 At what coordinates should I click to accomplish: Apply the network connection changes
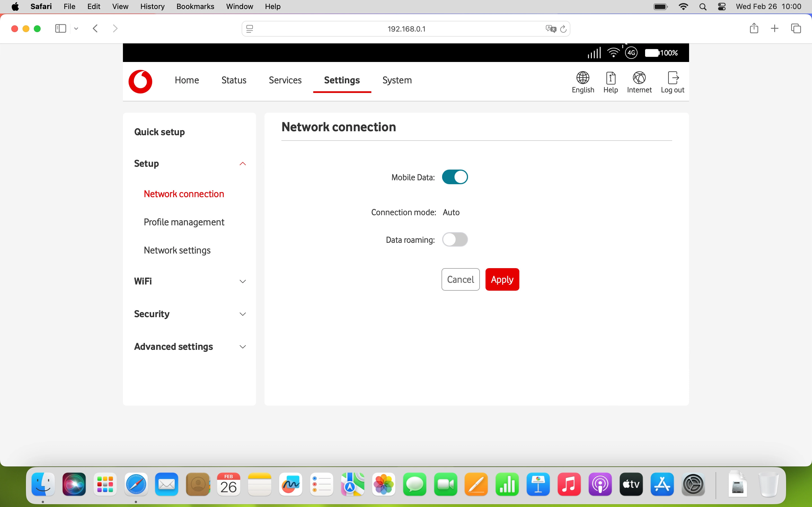coord(502,279)
